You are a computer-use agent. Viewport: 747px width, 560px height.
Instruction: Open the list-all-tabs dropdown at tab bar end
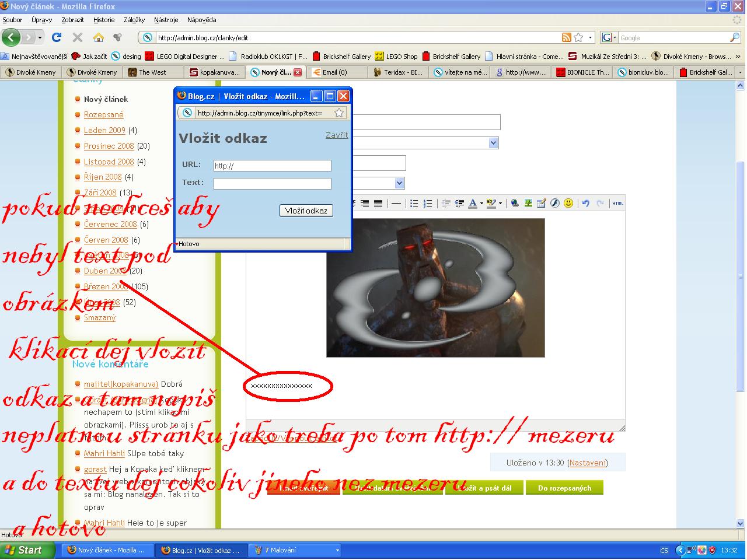741,72
